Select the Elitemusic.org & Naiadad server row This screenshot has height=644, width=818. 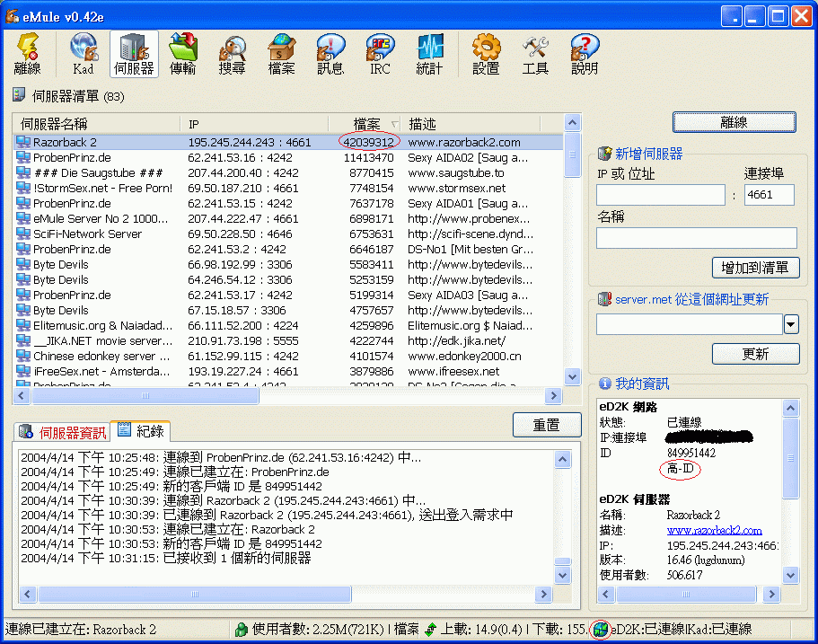tap(288, 326)
